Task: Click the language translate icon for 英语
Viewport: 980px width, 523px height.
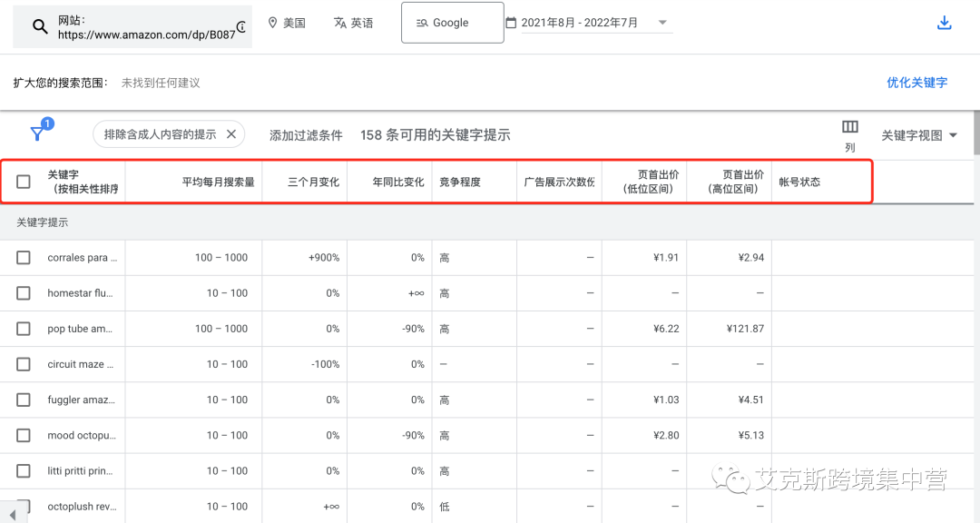Action: point(340,23)
